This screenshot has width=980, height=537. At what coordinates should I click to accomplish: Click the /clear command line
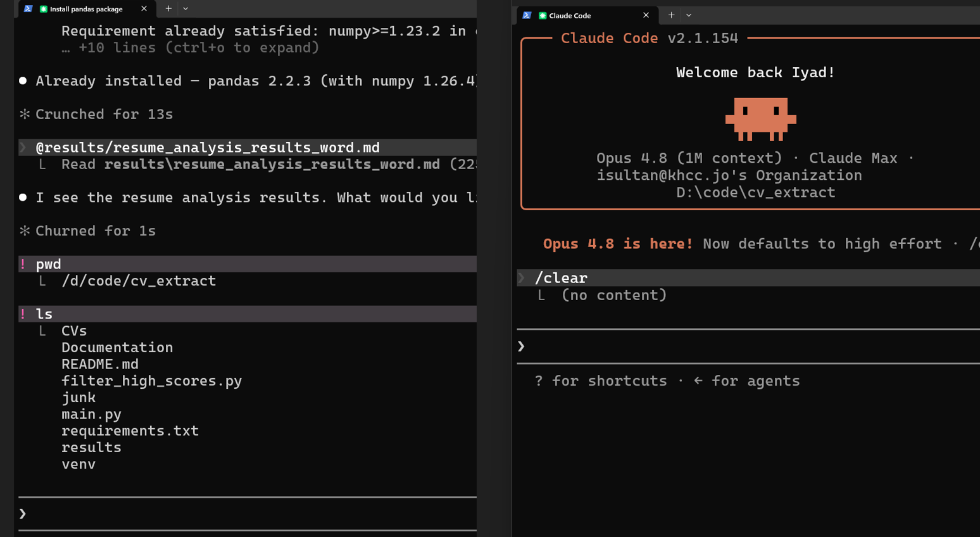[748, 278]
